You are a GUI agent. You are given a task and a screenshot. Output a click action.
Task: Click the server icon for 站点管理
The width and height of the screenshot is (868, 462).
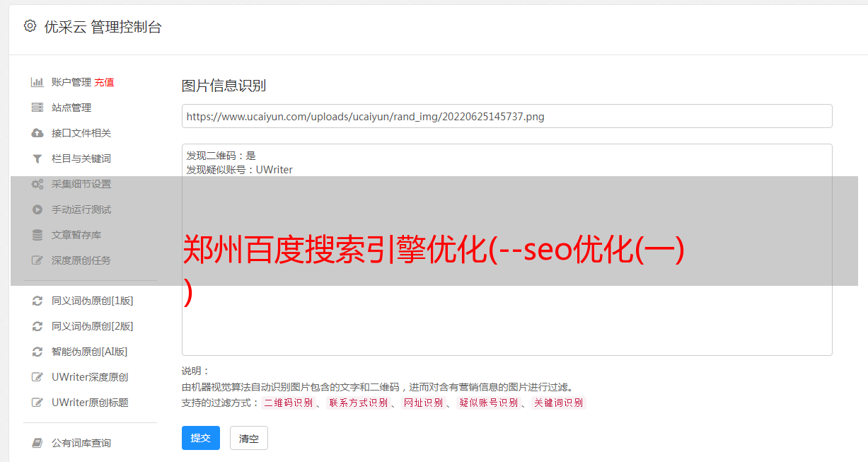click(37, 108)
